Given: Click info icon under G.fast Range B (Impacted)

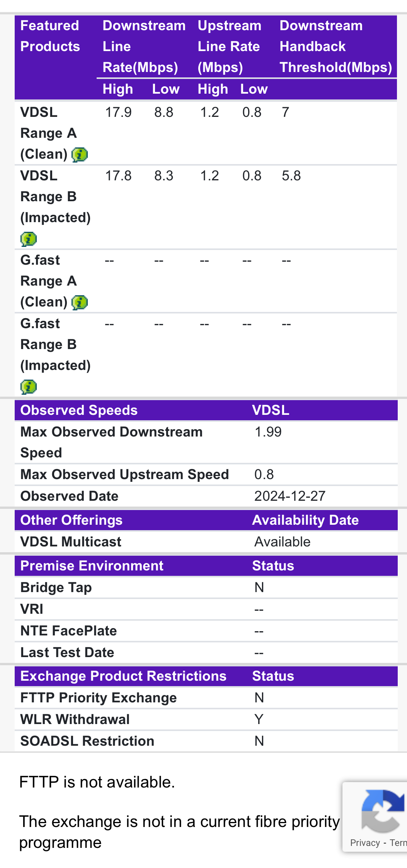Looking at the screenshot, I should pyautogui.click(x=29, y=387).
